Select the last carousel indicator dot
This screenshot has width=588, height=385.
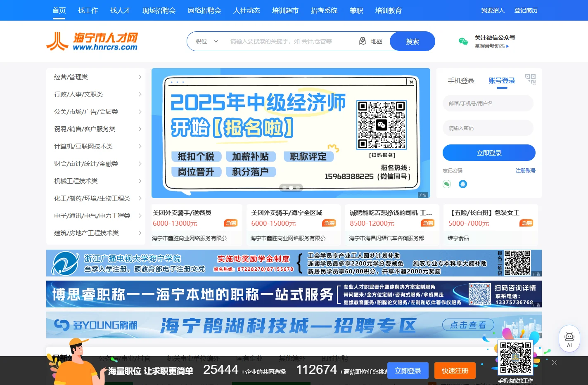pos(299,188)
